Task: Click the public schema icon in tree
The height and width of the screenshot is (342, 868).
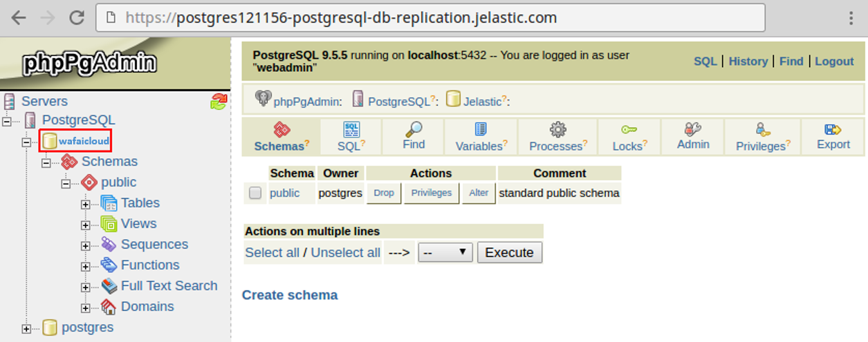Action: pos(89,182)
